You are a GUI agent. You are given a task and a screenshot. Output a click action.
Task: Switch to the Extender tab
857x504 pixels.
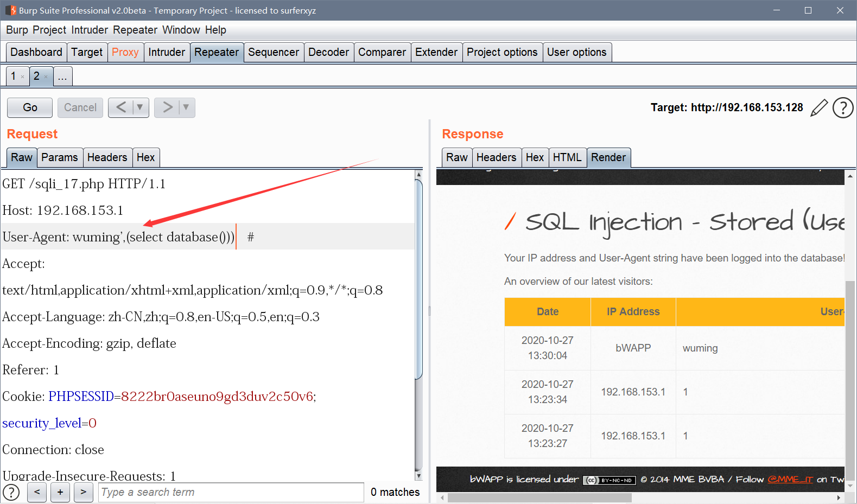(436, 52)
